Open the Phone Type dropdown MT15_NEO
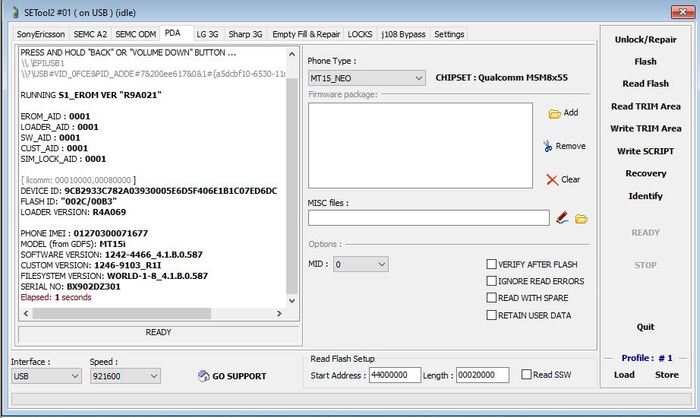Image resolution: width=700 pixels, height=418 pixels. (366, 78)
